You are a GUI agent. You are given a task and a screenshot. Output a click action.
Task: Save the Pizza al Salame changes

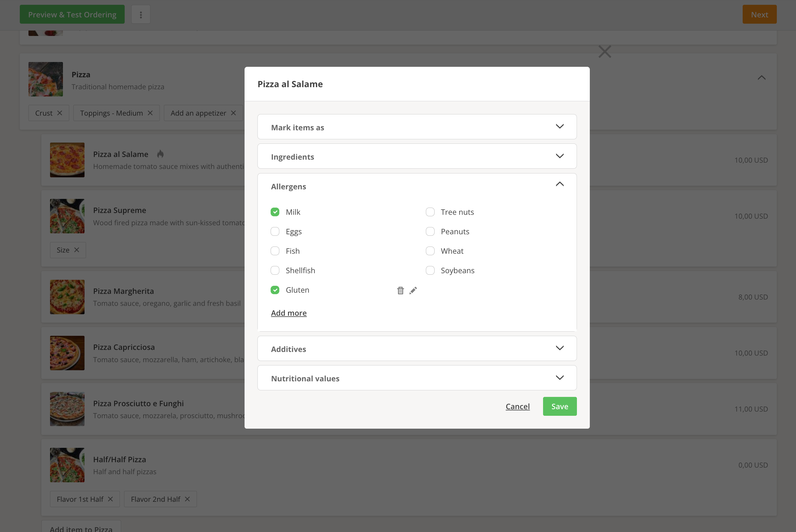tap(560, 406)
